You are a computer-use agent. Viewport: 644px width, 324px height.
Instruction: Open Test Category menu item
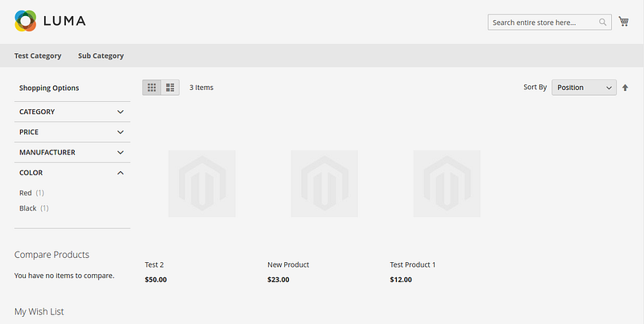click(x=38, y=55)
